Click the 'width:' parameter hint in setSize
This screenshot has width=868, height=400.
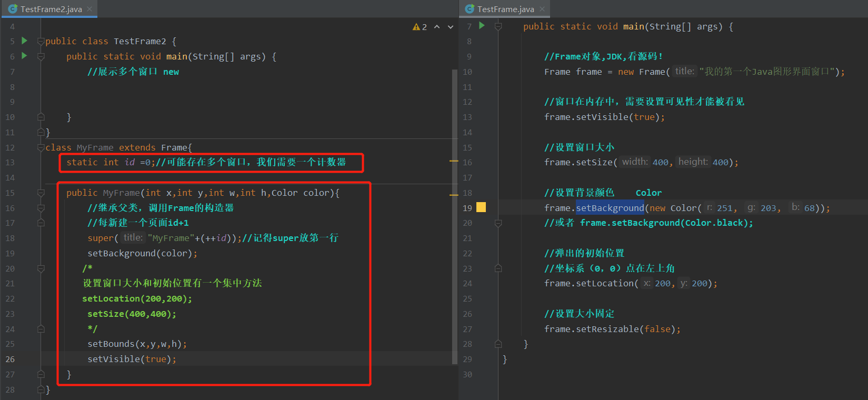point(635,162)
